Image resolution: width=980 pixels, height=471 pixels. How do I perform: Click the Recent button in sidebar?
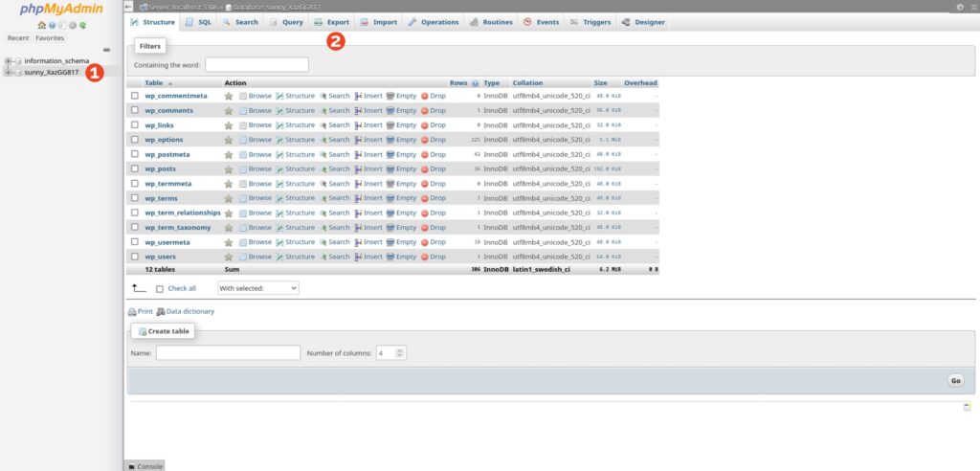pyautogui.click(x=18, y=38)
